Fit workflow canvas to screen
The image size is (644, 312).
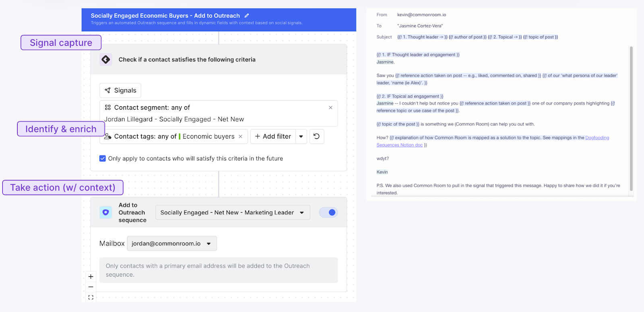point(91,298)
